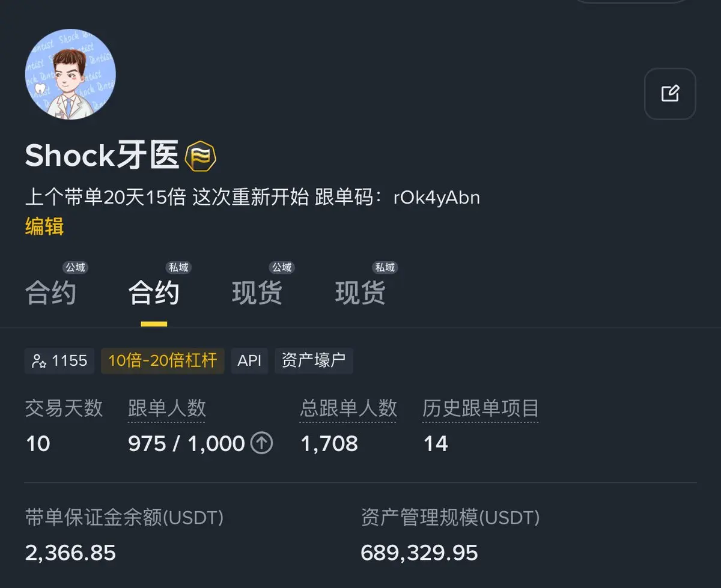Tap the upward arrow icon next to 975 / 1,000
Viewport: 721px width, 588px height.
point(261,443)
